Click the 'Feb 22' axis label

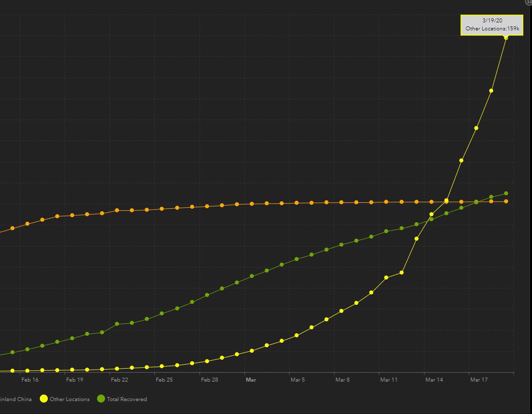[x=119, y=380]
